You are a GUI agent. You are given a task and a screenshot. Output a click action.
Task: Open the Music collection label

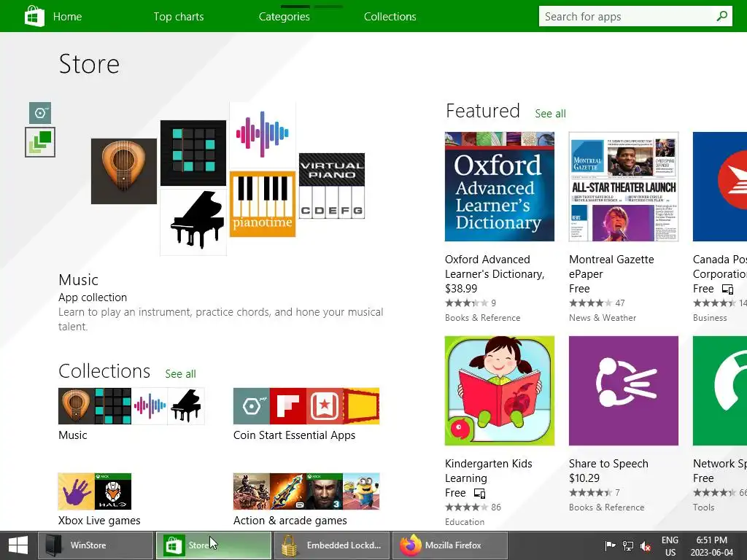tap(72, 435)
